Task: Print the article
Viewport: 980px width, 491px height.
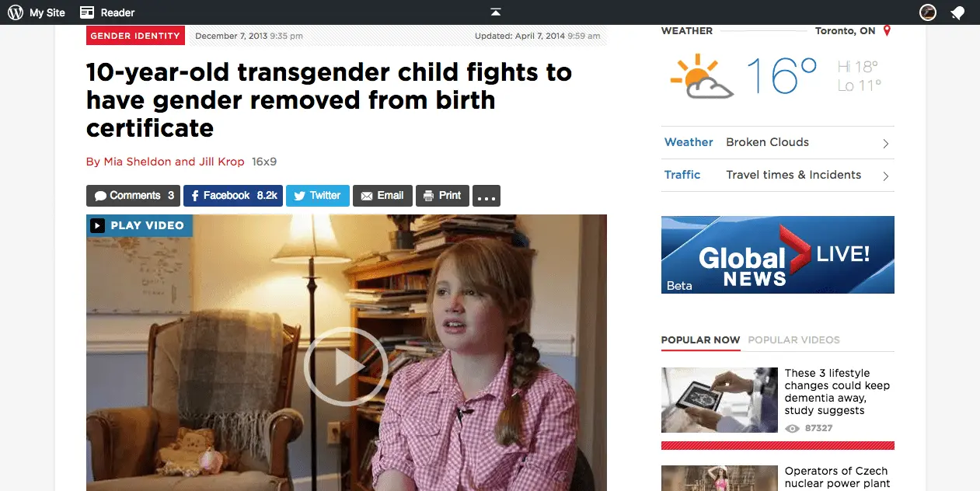Action: (x=442, y=196)
